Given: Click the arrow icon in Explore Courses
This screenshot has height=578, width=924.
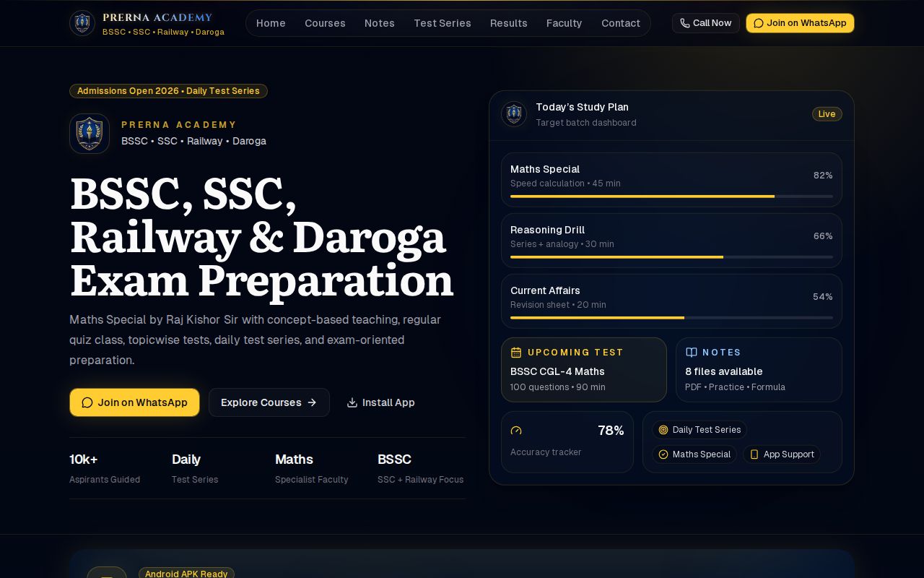Looking at the screenshot, I should pos(312,402).
